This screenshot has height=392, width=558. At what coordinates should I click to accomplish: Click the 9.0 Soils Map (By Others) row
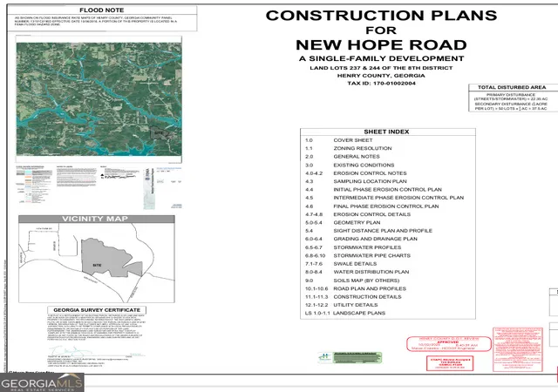click(x=352, y=280)
